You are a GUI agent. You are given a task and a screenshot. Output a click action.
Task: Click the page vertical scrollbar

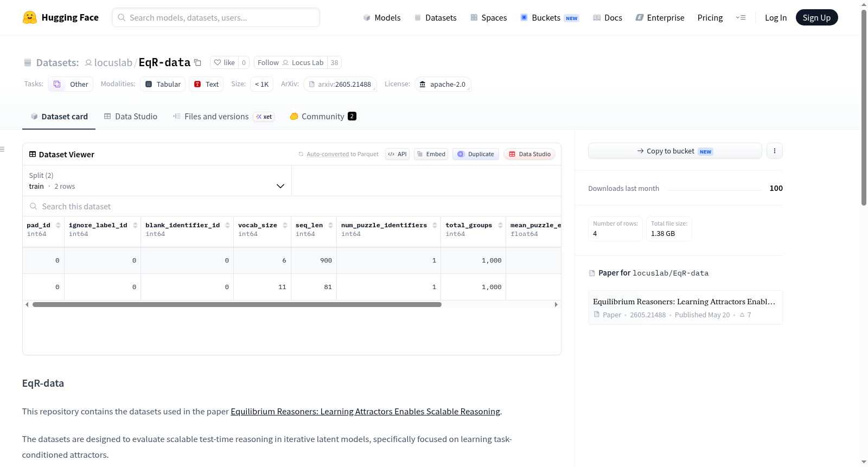[x=864, y=107]
